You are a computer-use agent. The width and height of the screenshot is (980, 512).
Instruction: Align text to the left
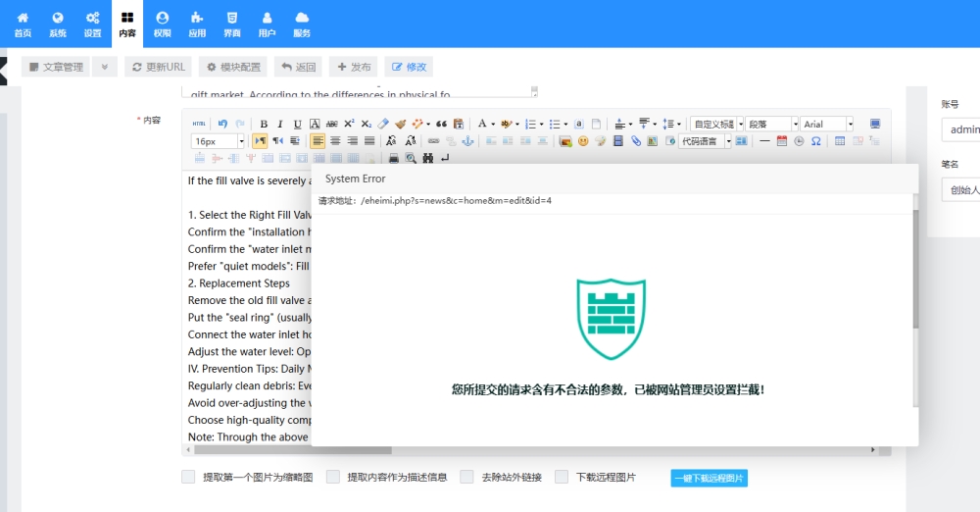[318, 141]
